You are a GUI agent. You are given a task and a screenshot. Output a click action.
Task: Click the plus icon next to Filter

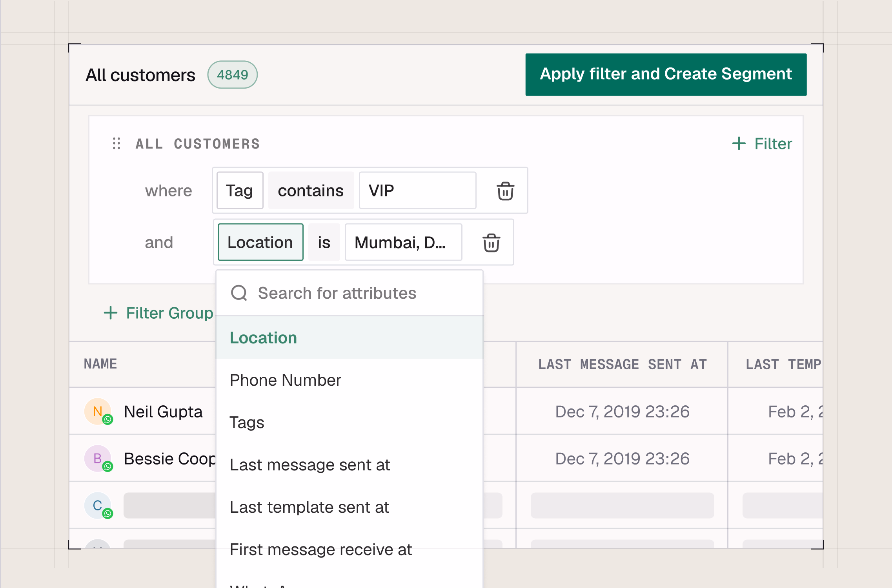[x=739, y=143]
